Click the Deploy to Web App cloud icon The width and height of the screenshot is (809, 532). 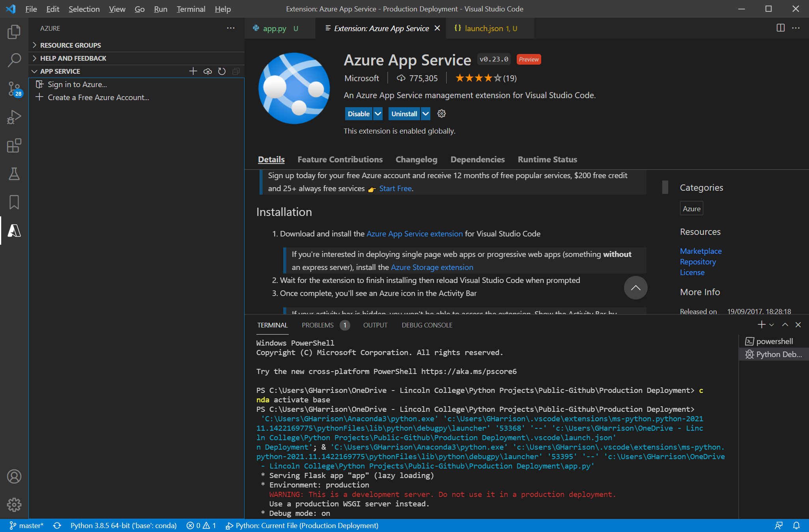click(x=207, y=71)
